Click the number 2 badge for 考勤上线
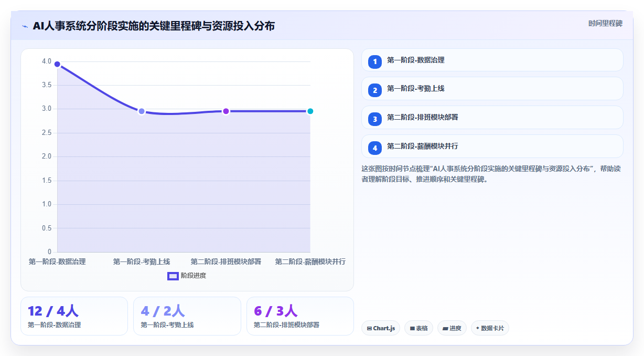Viewport: 644px width, 356px height. [x=375, y=90]
